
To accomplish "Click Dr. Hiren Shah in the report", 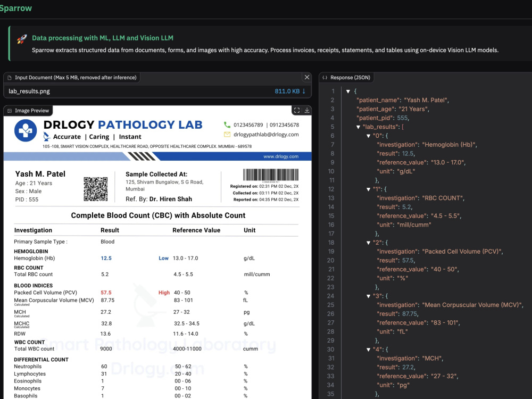I will (171, 199).
